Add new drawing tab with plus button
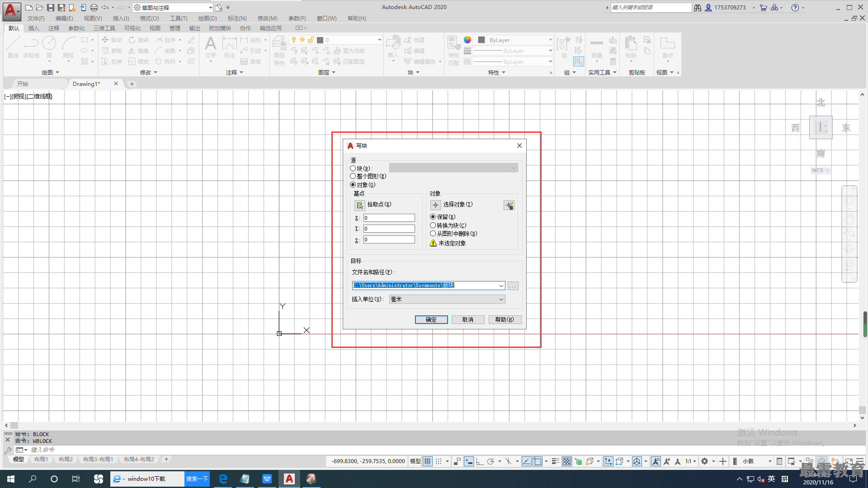The width and height of the screenshot is (868, 488). [x=132, y=84]
